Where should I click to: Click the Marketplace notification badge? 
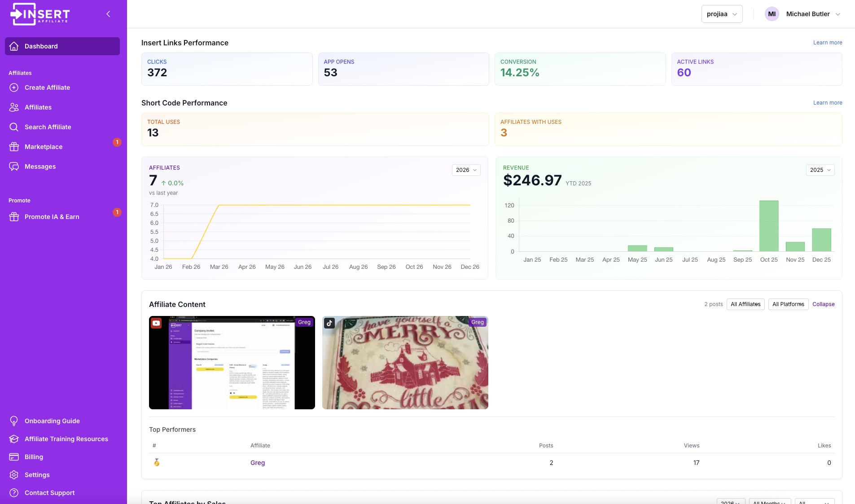click(117, 142)
